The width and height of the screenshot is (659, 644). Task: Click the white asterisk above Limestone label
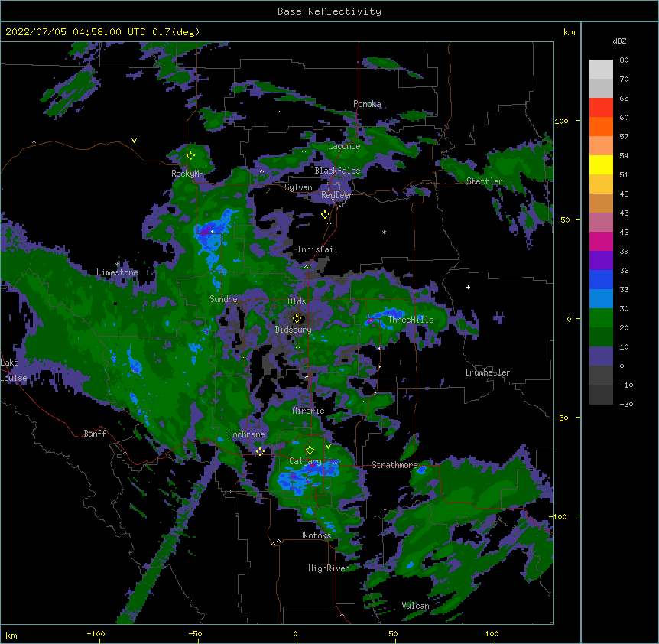[x=117, y=265]
